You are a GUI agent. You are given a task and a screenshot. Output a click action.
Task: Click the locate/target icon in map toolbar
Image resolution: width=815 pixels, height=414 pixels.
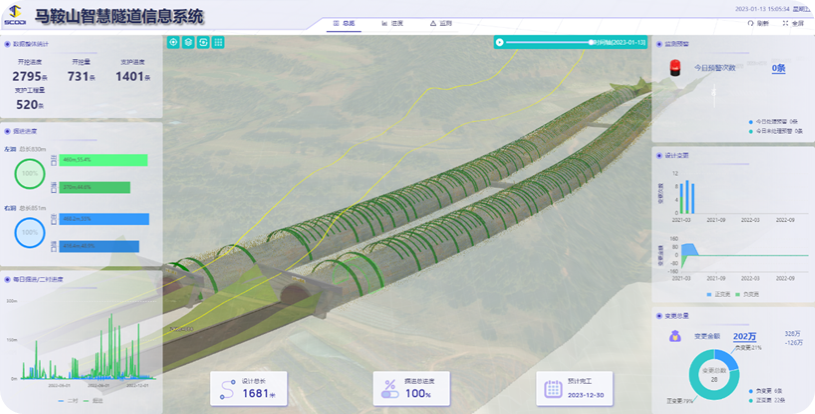click(x=173, y=42)
